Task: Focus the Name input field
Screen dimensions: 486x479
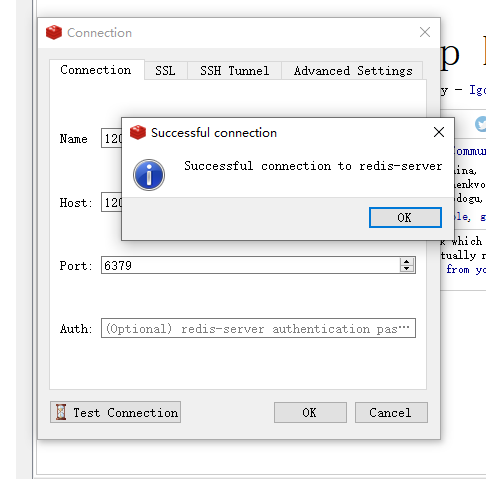Action: [x=112, y=138]
